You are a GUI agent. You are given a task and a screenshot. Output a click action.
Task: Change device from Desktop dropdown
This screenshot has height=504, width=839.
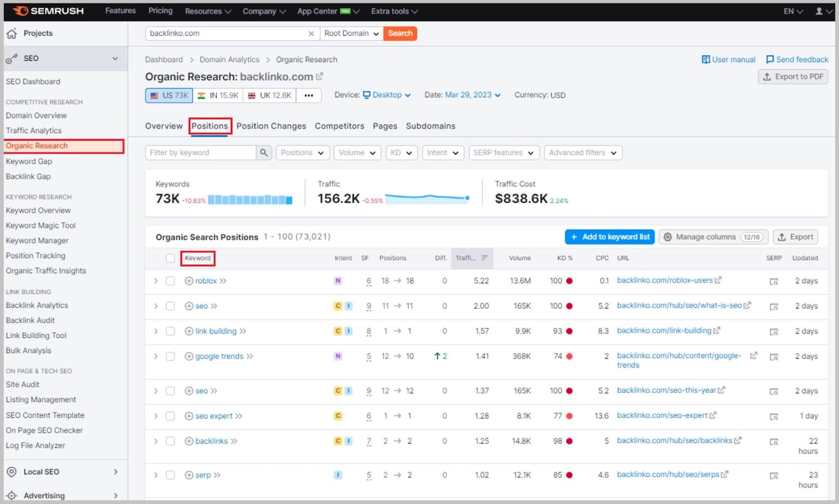tap(387, 95)
